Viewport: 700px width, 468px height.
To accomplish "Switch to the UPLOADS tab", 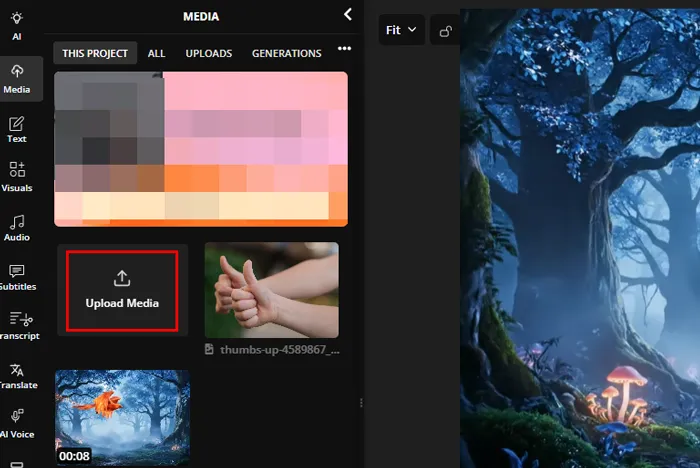I will click(x=208, y=53).
